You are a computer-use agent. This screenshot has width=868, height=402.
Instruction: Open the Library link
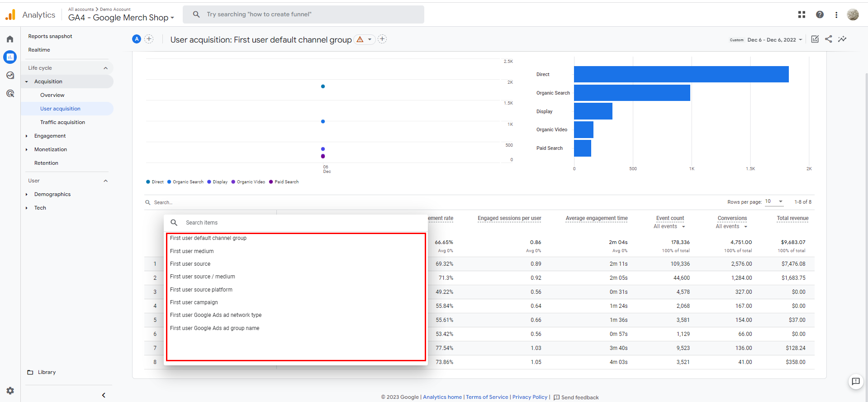pos(47,372)
